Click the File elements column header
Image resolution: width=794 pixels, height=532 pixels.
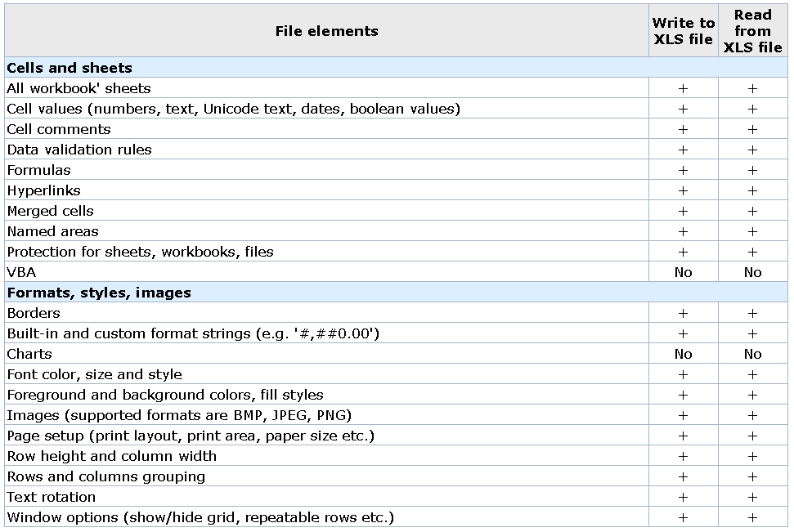point(326,31)
